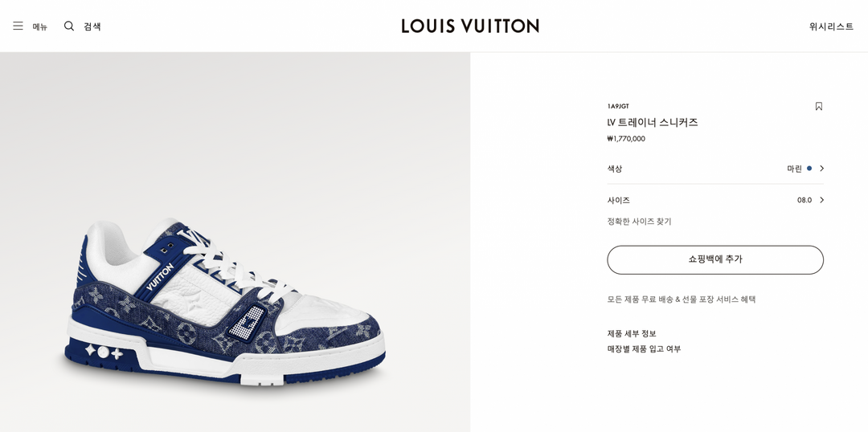This screenshot has width=868, height=432.
Task: Click 정확한 사이즈 찾기 size guide link
Action: [x=639, y=222]
